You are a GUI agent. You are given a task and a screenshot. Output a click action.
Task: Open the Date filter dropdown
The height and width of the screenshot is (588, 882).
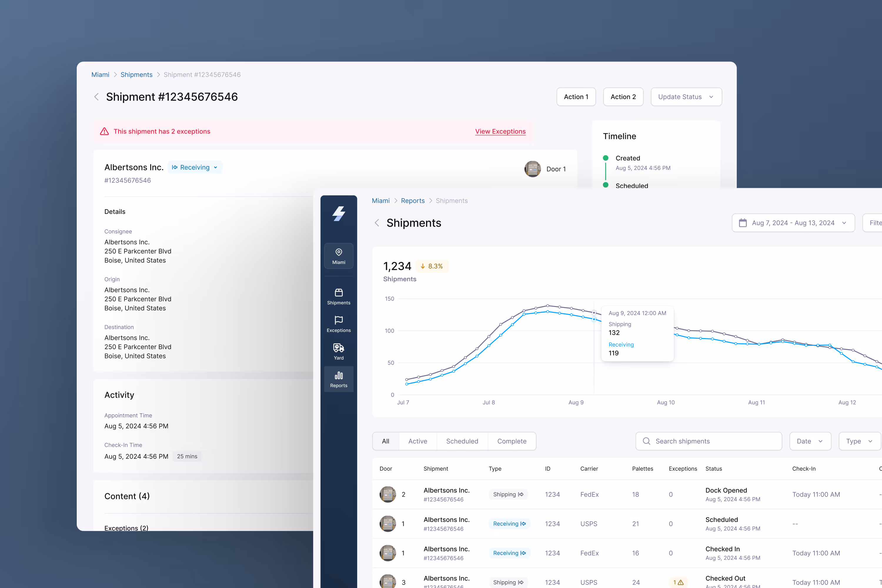(810, 441)
